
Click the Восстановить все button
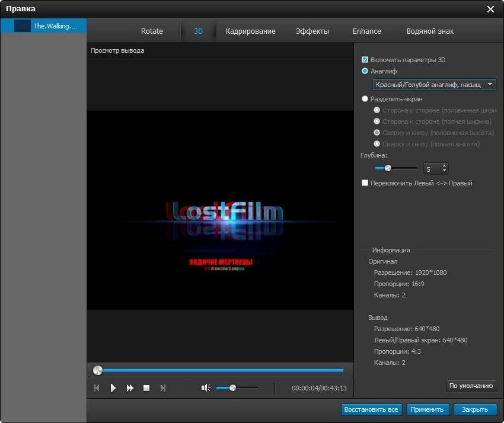pyautogui.click(x=371, y=409)
